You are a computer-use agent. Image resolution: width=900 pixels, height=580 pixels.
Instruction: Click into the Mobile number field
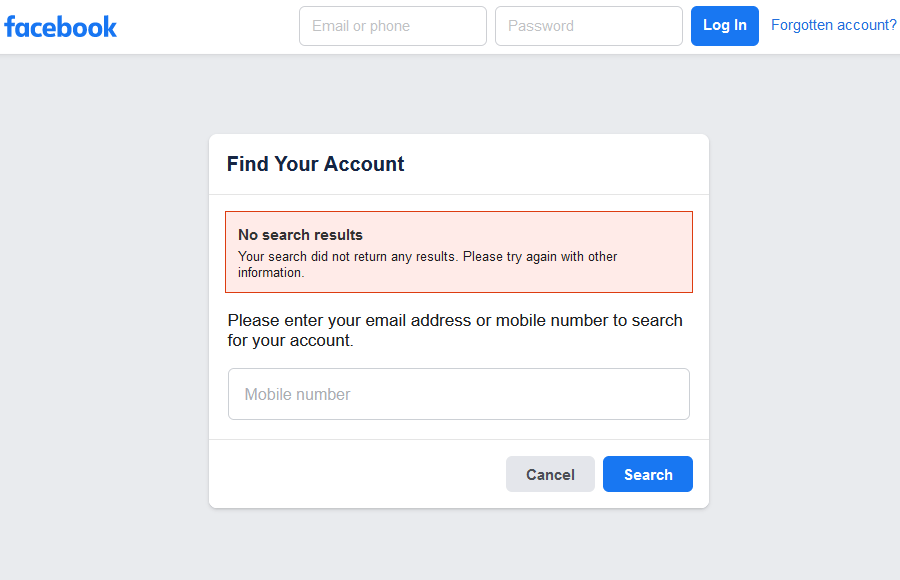[x=459, y=394]
